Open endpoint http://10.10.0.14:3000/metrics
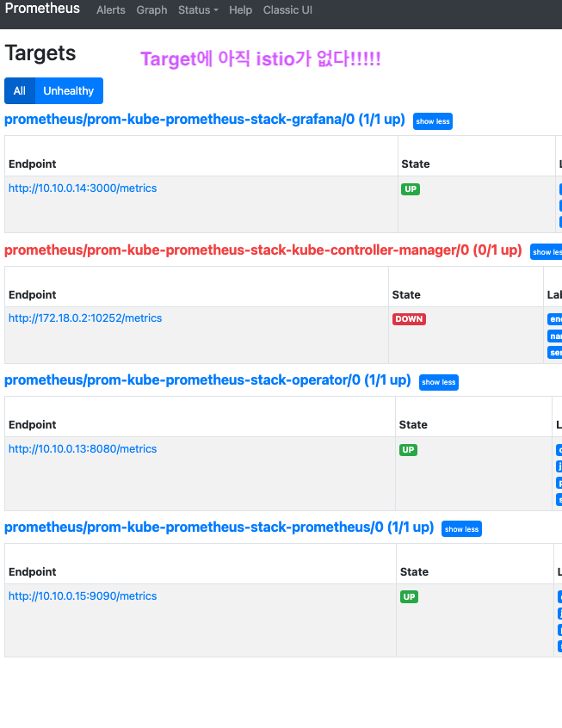Image resolution: width=562 pixels, height=728 pixels. [x=83, y=188]
